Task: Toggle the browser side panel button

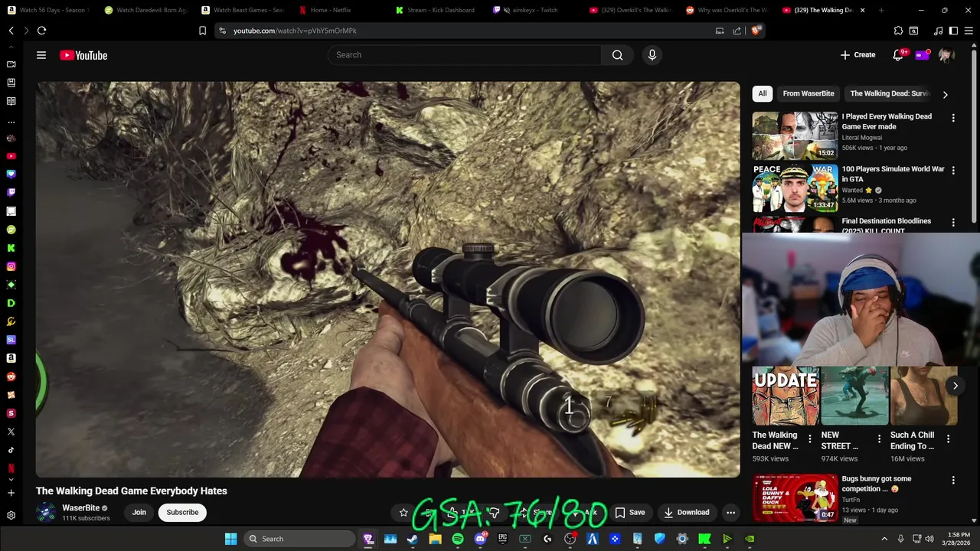Action: [x=953, y=31]
